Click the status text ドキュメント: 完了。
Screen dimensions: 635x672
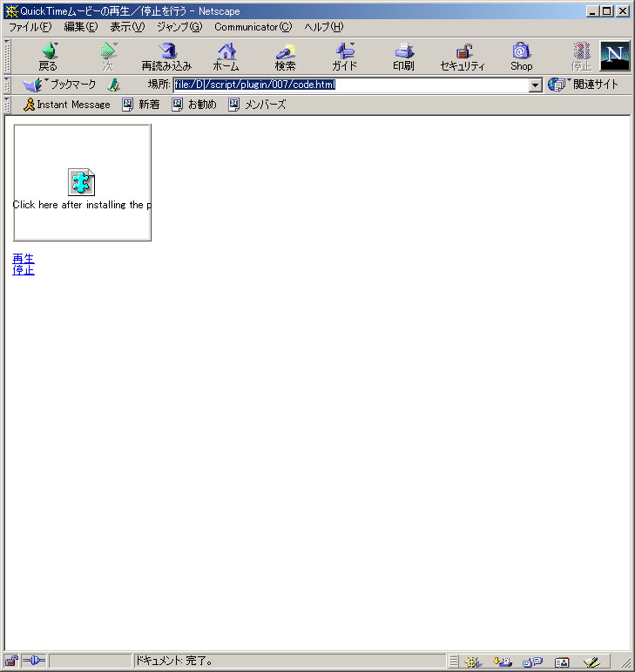(174, 661)
